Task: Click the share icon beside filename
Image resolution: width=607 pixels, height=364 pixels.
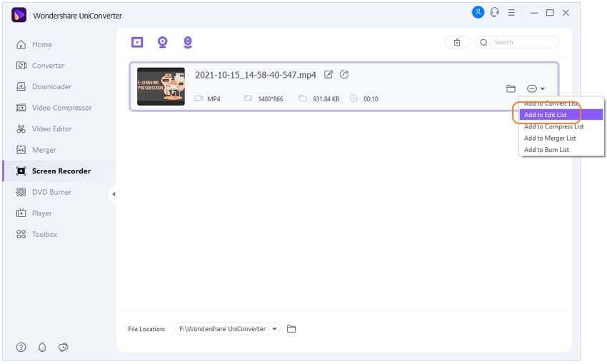Action: click(x=344, y=74)
